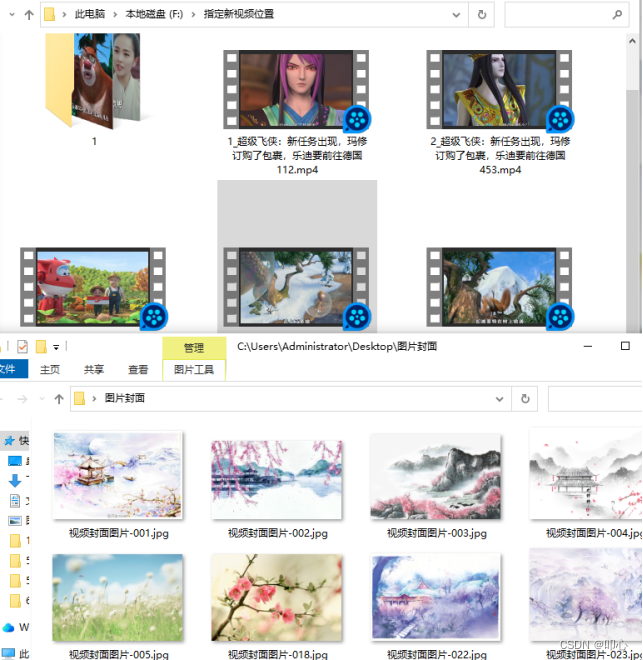Open the 管理 contextual tab

coord(194,348)
